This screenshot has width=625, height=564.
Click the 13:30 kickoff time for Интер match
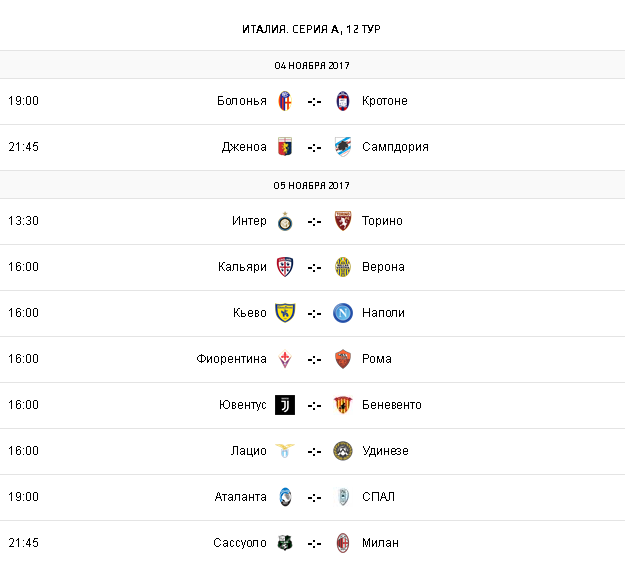tap(23, 221)
